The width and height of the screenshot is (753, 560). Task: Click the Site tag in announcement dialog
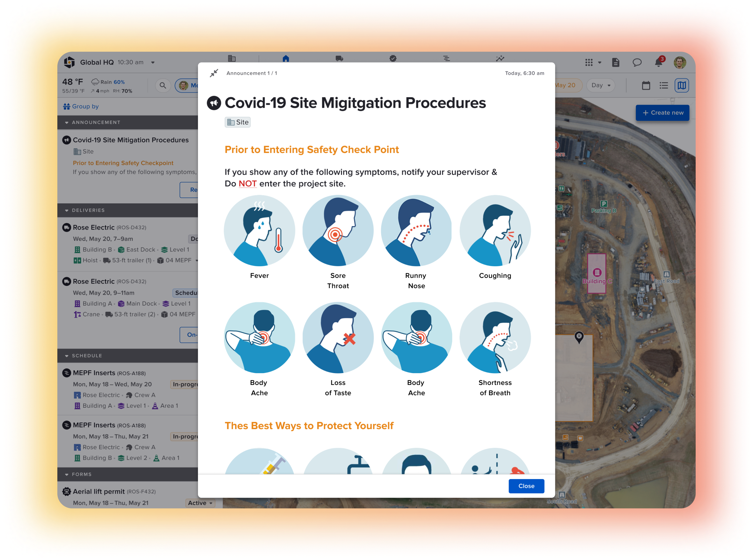click(237, 122)
